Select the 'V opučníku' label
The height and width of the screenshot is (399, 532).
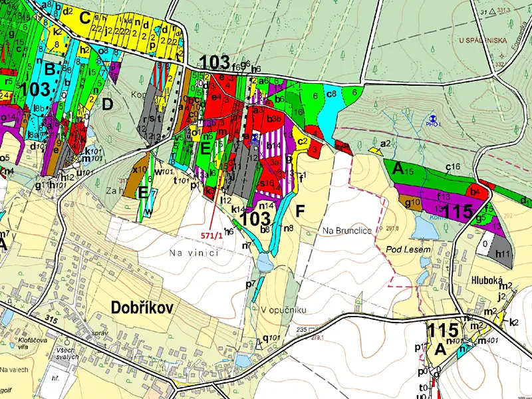tap(284, 310)
